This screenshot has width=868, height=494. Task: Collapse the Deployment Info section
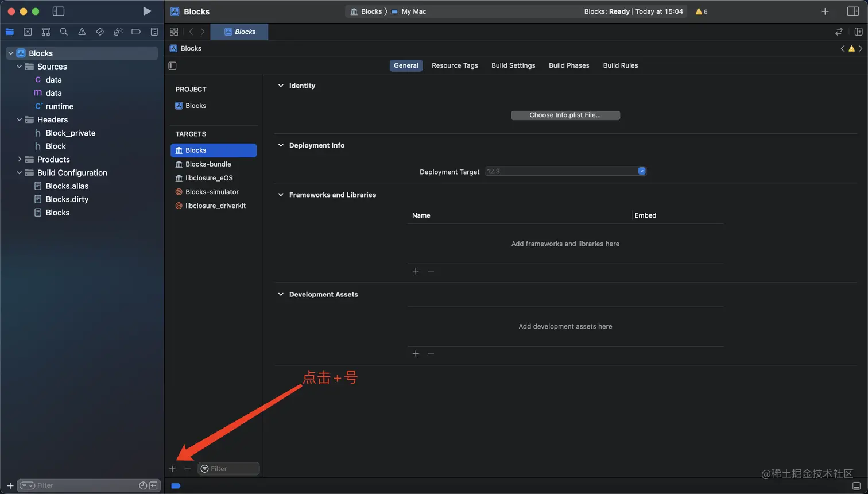tap(281, 145)
